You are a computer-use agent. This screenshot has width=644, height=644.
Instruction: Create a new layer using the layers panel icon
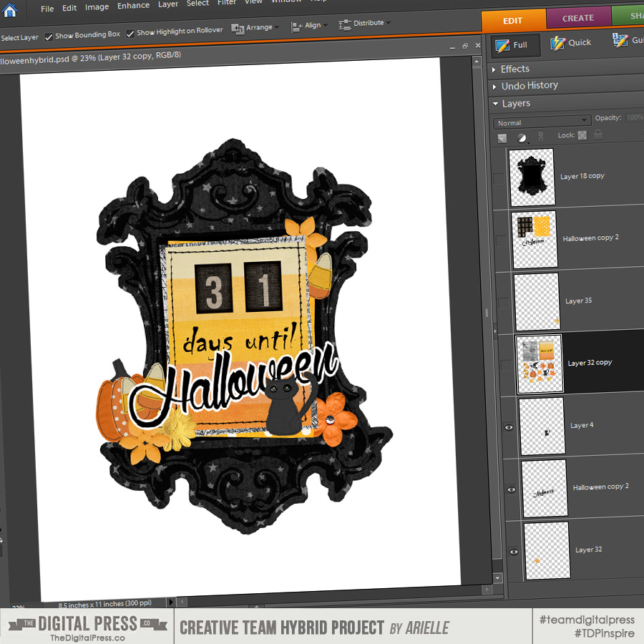[502, 137]
